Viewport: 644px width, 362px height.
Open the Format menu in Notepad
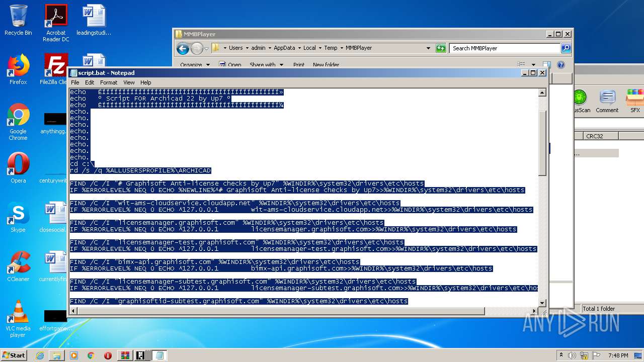click(109, 82)
